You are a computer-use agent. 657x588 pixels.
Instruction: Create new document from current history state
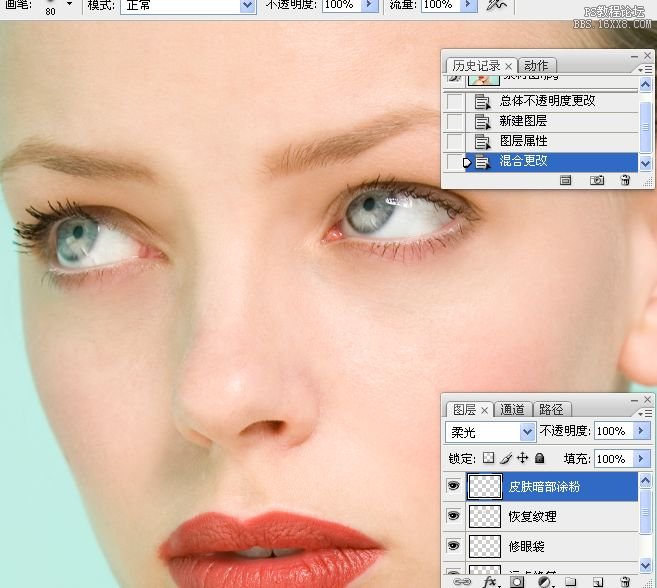tap(565, 180)
